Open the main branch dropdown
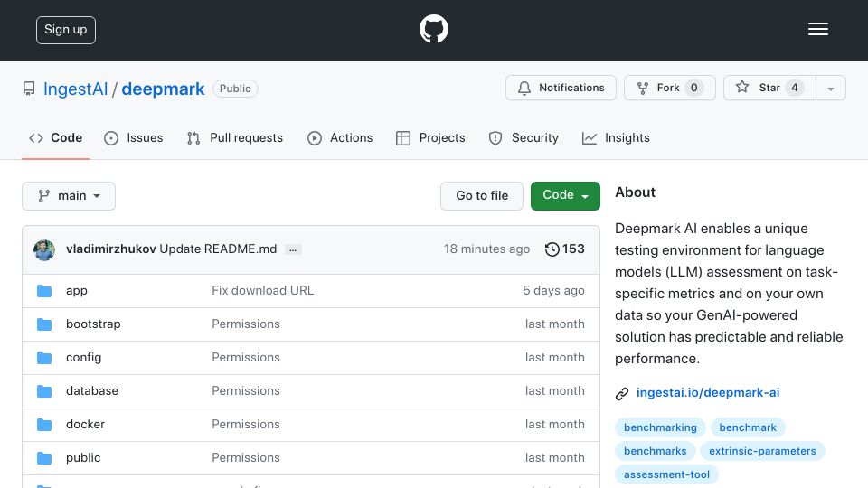Viewport: 868px width, 488px height. click(x=69, y=196)
